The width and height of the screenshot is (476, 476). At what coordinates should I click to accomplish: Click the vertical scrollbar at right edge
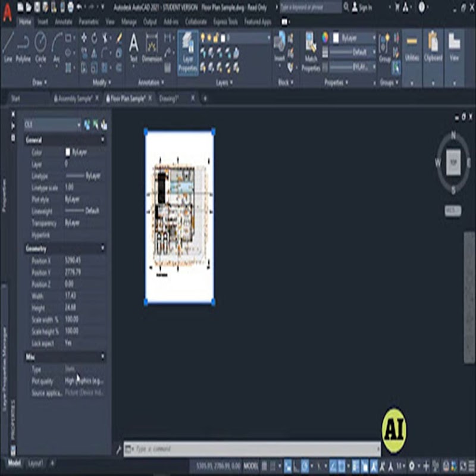(x=469, y=297)
